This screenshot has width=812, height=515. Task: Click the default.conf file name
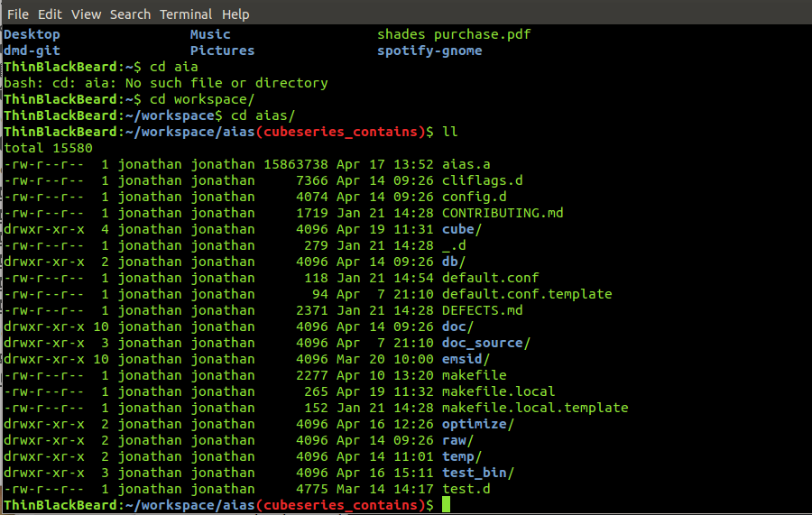(x=491, y=278)
